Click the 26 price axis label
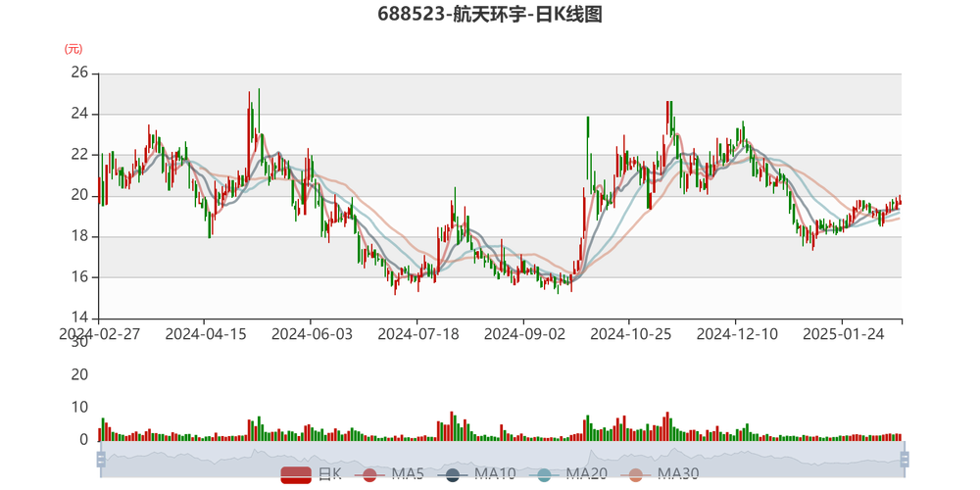 pyautogui.click(x=80, y=73)
